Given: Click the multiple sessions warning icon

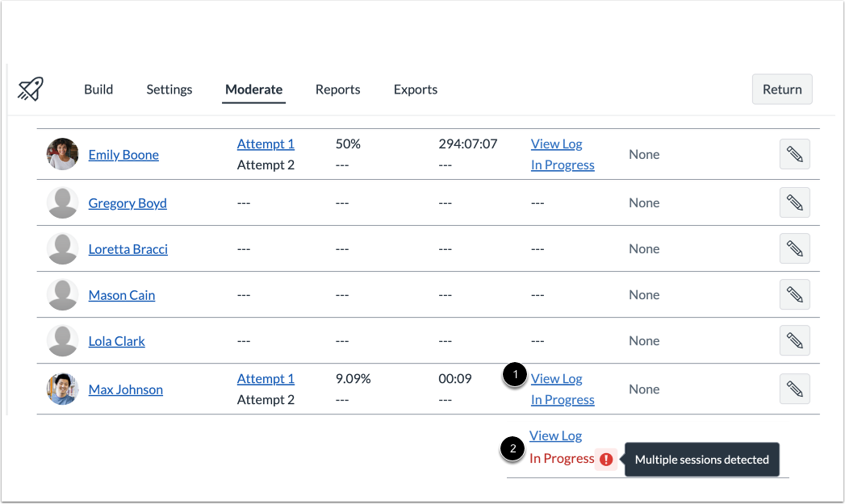Looking at the screenshot, I should pyautogui.click(x=606, y=458).
